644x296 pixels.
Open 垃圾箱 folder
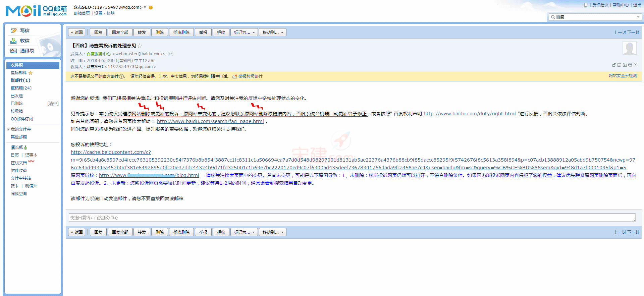coord(17,111)
